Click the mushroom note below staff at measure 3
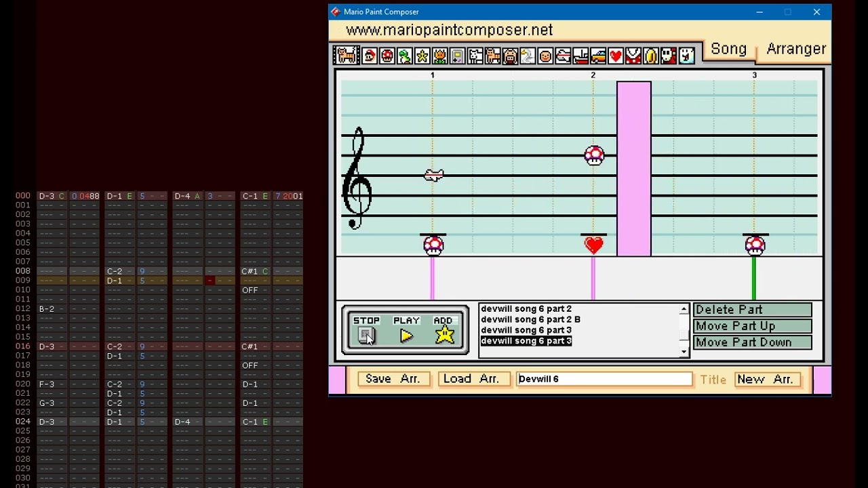 pos(755,245)
